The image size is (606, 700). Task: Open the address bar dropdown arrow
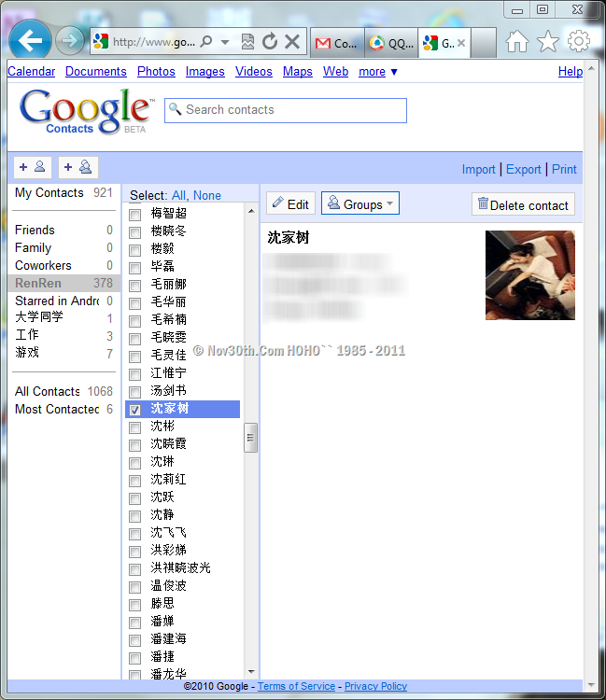(225, 42)
